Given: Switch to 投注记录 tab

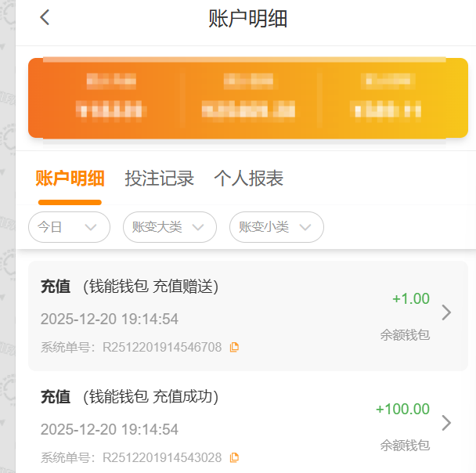Looking at the screenshot, I should 159,179.
